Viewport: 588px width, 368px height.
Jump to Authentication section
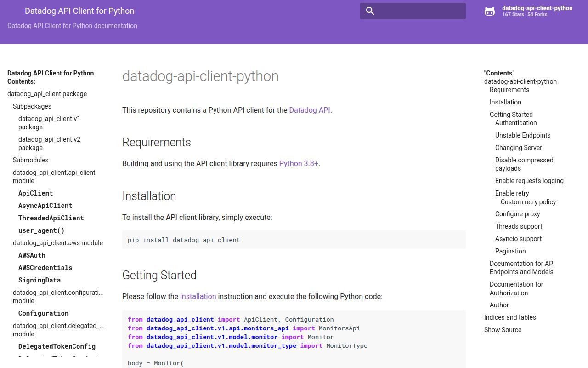(x=516, y=123)
